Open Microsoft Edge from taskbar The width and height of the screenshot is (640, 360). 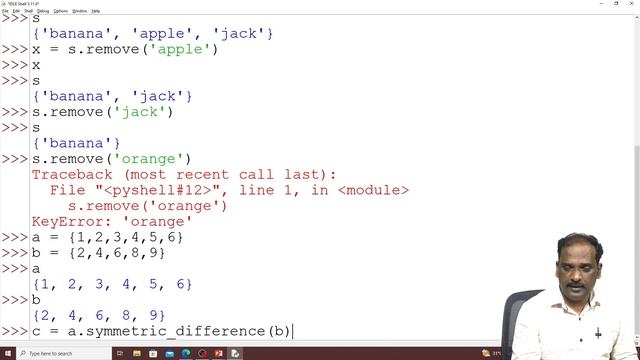(x=186, y=353)
